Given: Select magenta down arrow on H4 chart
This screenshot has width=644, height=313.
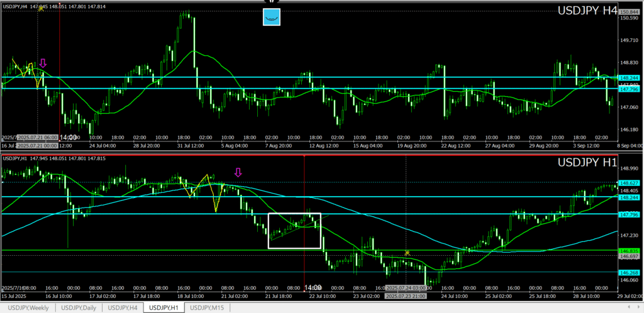Looking at the screenshot, I should pyautogui.click(x=43, y=63).
